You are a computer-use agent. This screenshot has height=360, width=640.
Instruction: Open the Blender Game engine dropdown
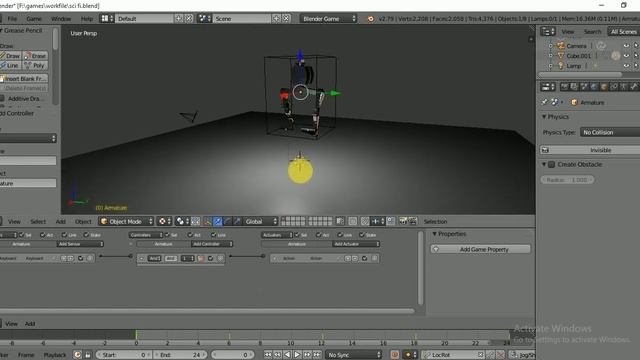(x=328, y=18)
